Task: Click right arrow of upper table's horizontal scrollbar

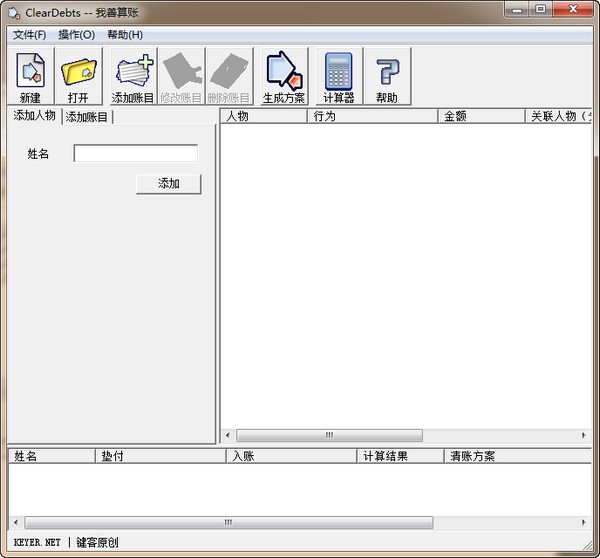Action: [x=584, y=435]
